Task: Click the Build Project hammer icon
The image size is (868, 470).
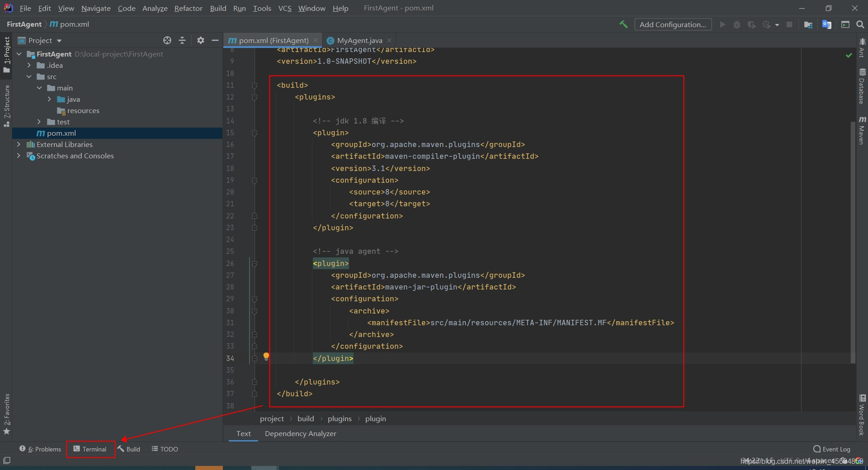Action: click(623, 24)
